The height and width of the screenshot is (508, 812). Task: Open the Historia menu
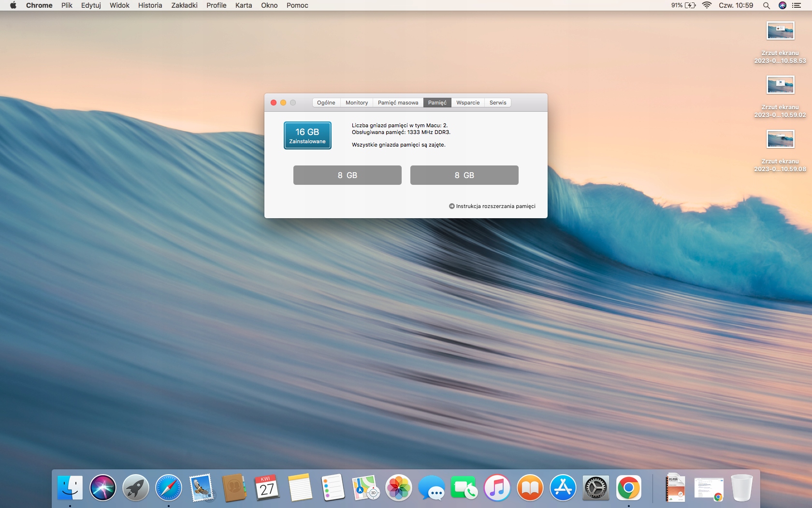[150, 5]
